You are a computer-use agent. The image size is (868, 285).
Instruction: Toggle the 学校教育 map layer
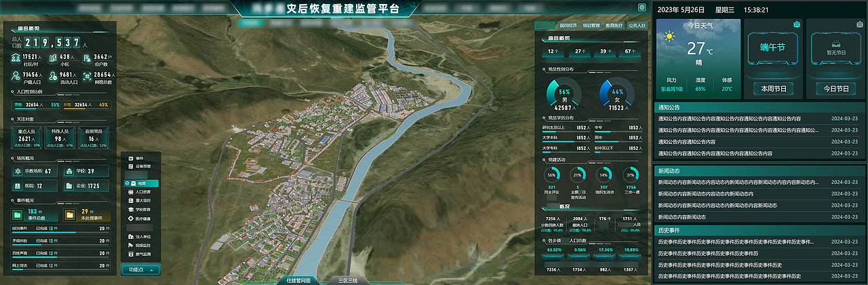[139, 210]
